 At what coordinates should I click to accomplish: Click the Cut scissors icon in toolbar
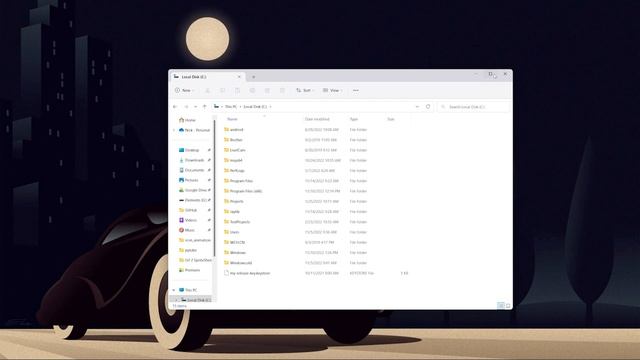(207, 90)
